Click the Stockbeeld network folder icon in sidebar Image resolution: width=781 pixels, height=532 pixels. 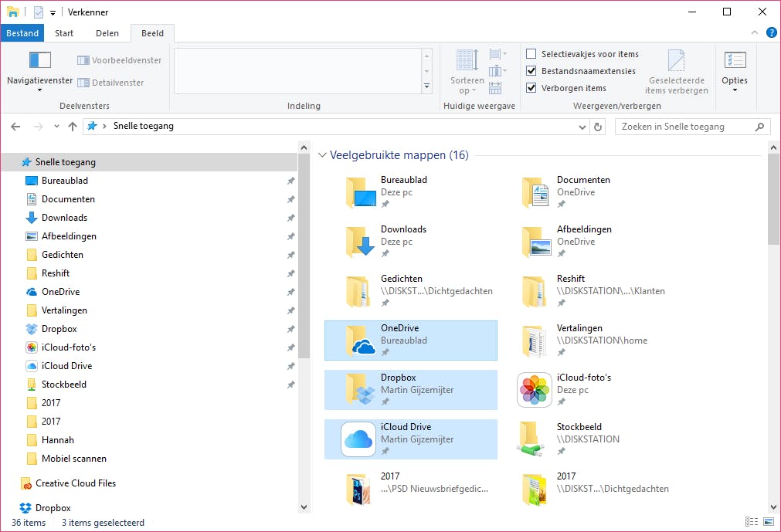(x=32, y=385)
